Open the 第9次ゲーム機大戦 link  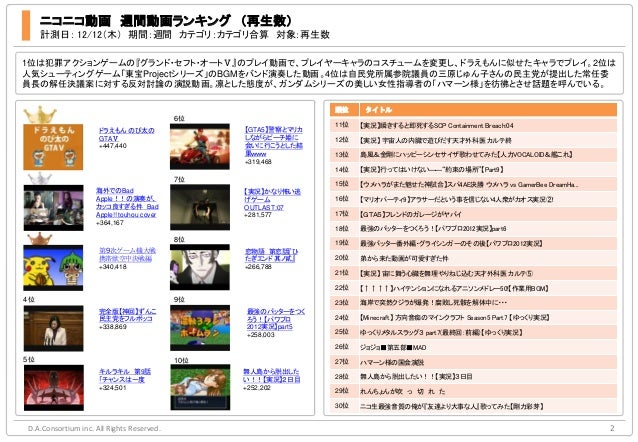pyautogui.click(x=127, y=254)
